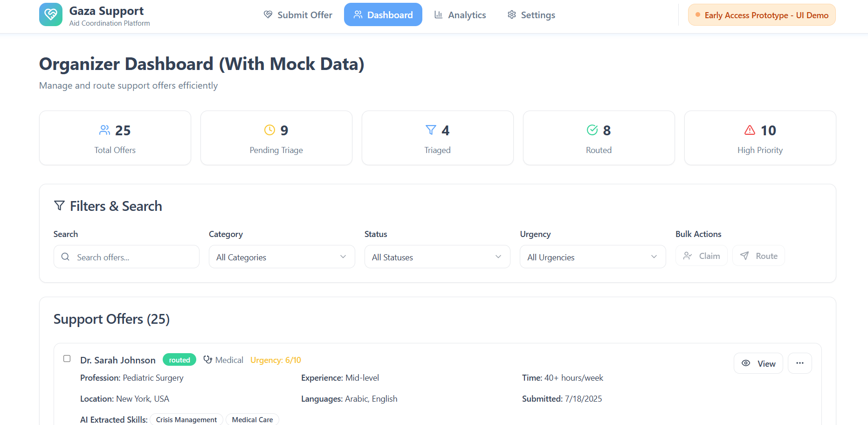Click the people icon on Total Offers card
868x425 pixels.
105,130
